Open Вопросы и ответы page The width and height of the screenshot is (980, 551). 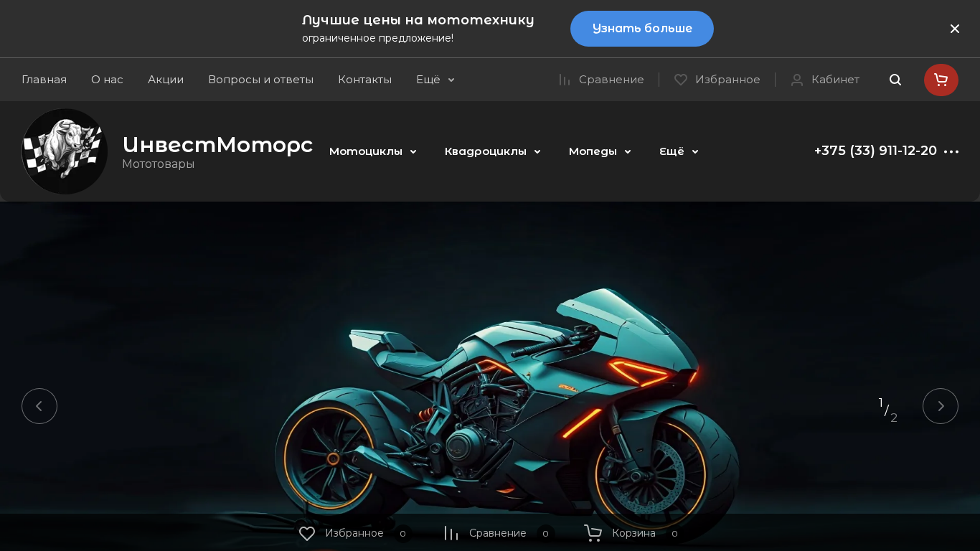[x=260, y=80]
